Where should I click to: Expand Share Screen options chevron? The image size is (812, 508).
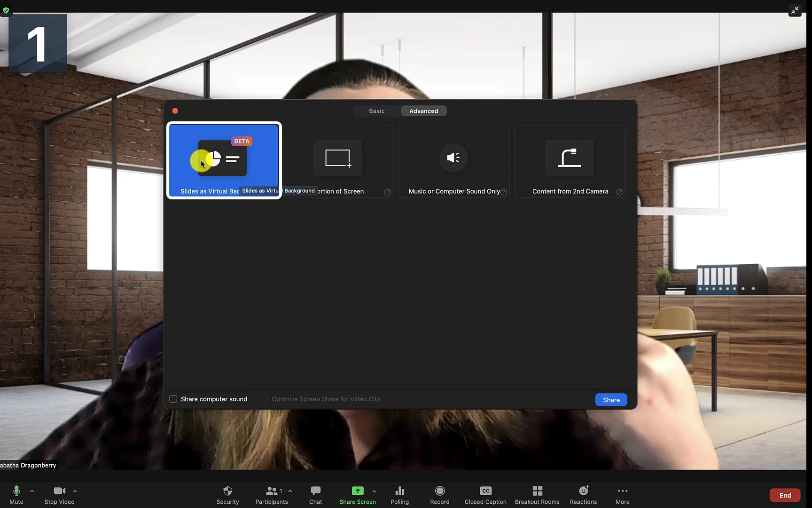[374, 490]
